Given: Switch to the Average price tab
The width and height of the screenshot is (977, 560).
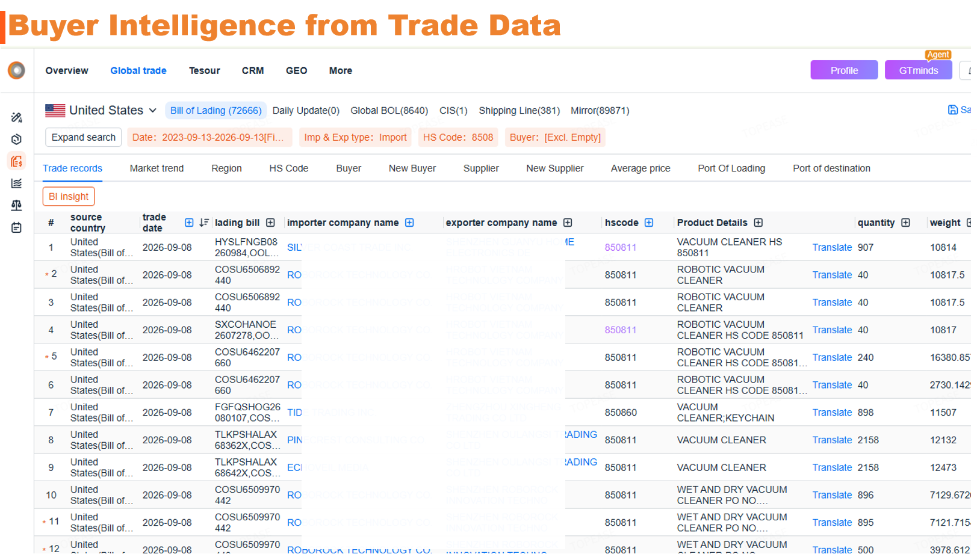Looking at the screenshot, I should pos(640,168).
